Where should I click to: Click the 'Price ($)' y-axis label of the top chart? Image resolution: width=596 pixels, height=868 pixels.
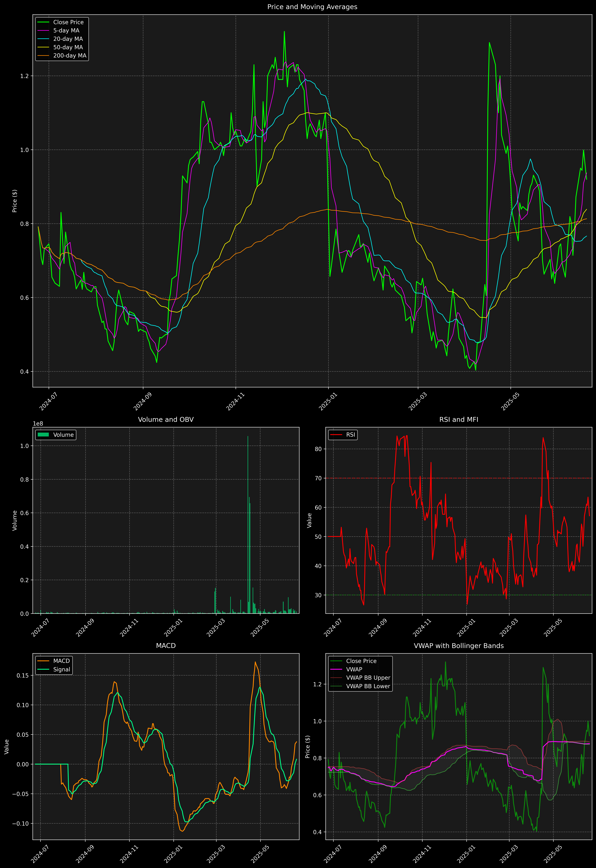[x=15, y=201]
